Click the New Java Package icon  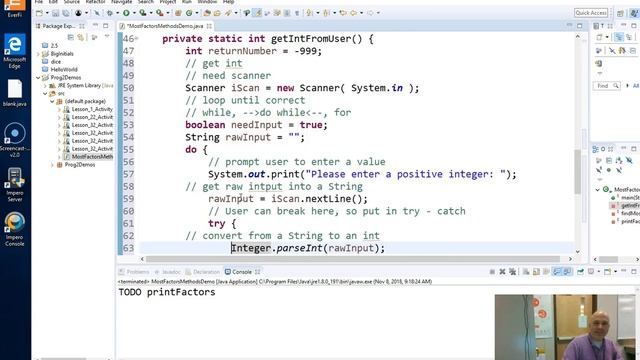pyautogui.click(x=178, y=13)
